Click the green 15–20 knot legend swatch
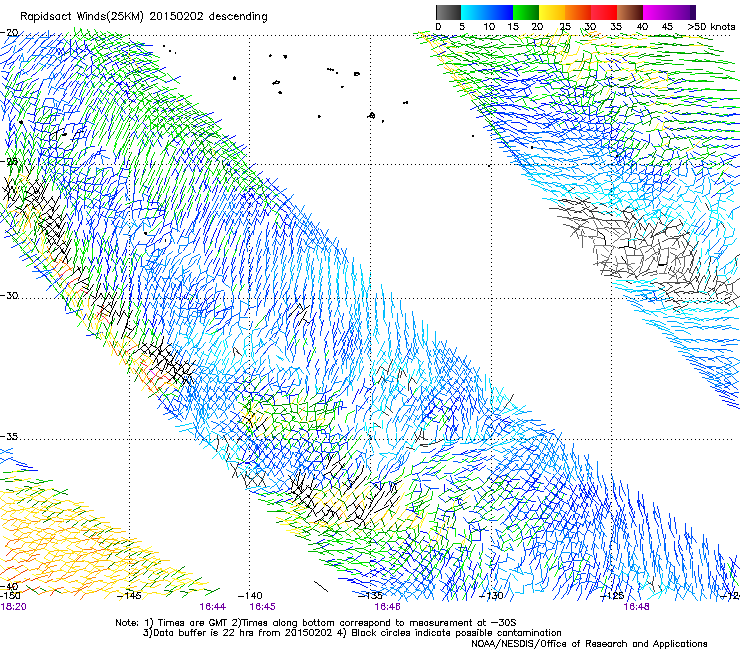The image size is (740, 650). click(526, 12)
